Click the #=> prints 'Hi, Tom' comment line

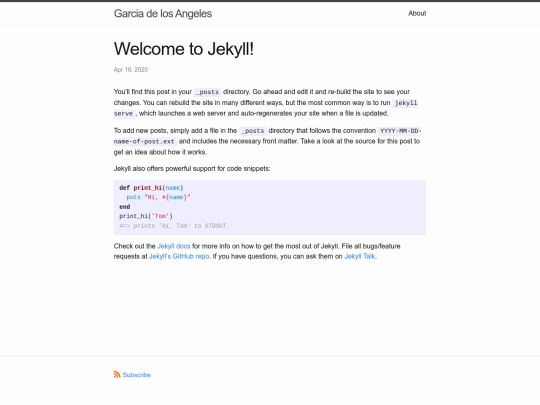174,226
